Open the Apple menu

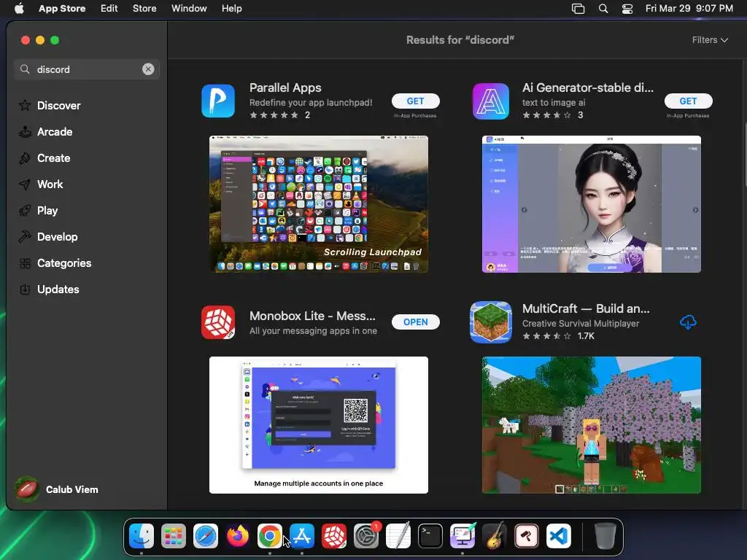coord(19,8)
